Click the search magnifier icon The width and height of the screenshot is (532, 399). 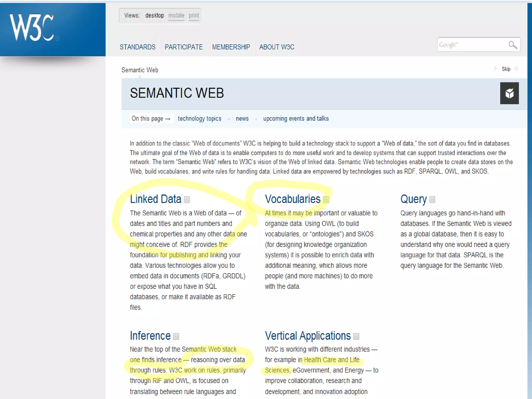tap(513, 45)
